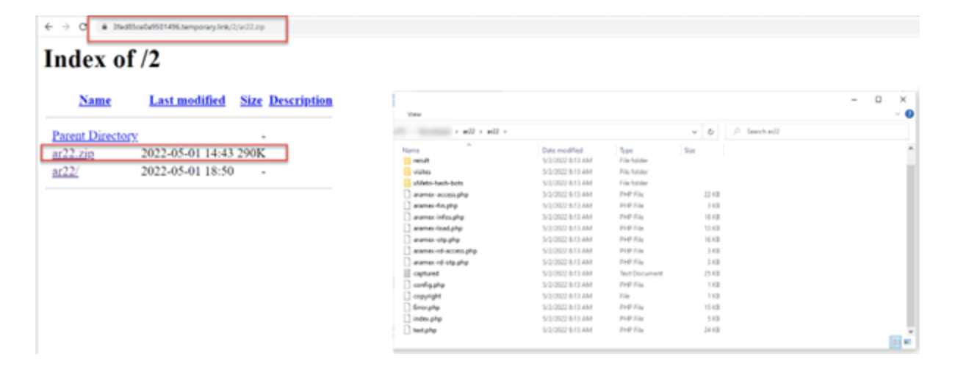
Task: Download the ar22.zip link
Action: [73, 154]
